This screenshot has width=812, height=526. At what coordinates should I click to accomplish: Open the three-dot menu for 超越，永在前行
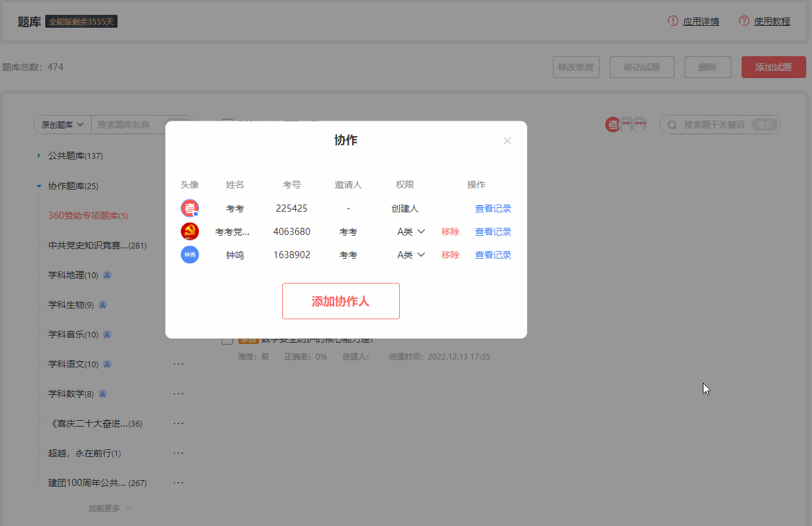tap(178, 453)
